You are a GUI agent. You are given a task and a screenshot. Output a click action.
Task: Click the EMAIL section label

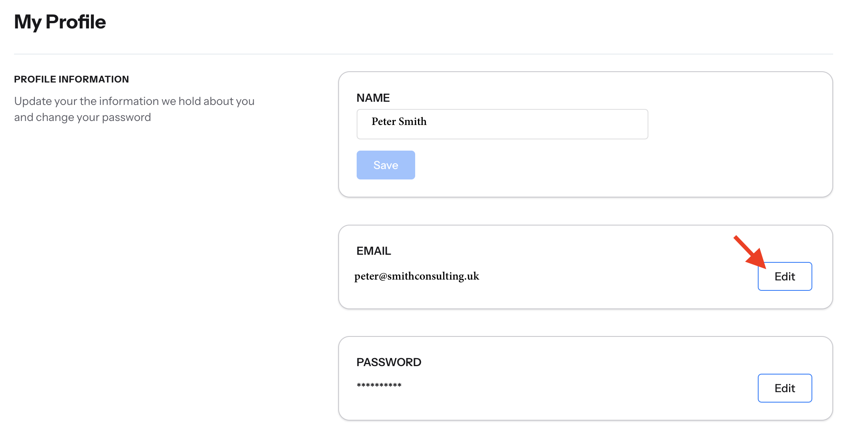click(x=373, y=251)
